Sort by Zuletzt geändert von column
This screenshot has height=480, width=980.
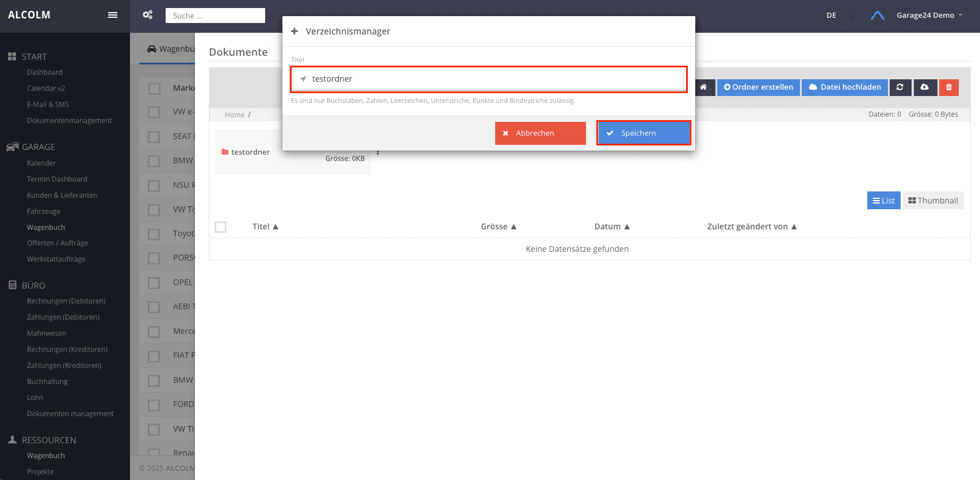pyautogui.click(x=752, y=226)
